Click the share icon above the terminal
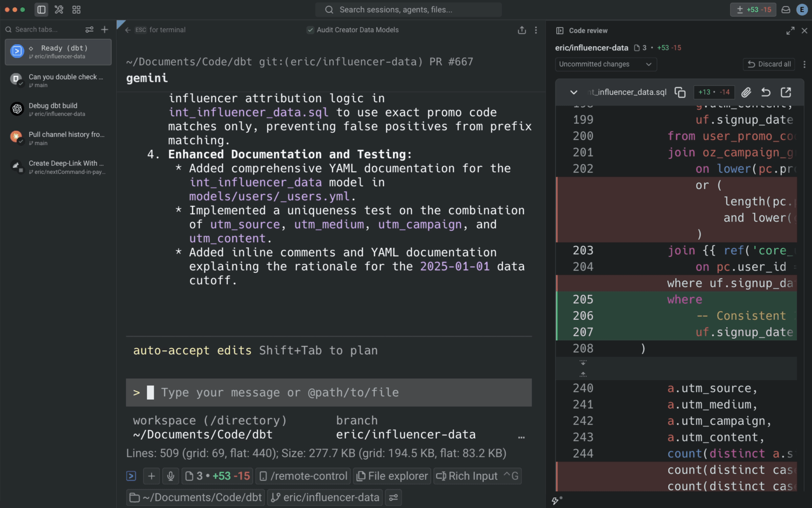The image size is (812, 508). [522, 30]
